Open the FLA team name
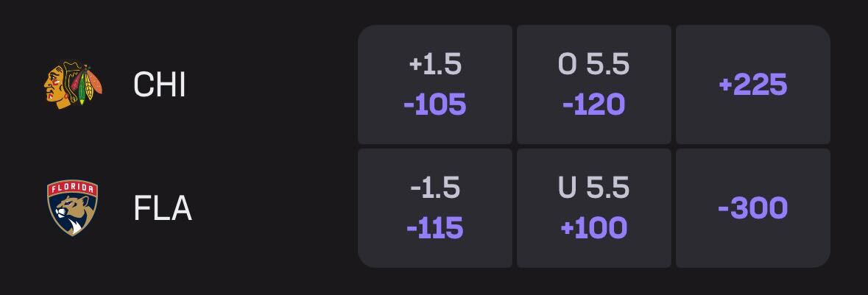868x295 pixels. tap(163, 208)
